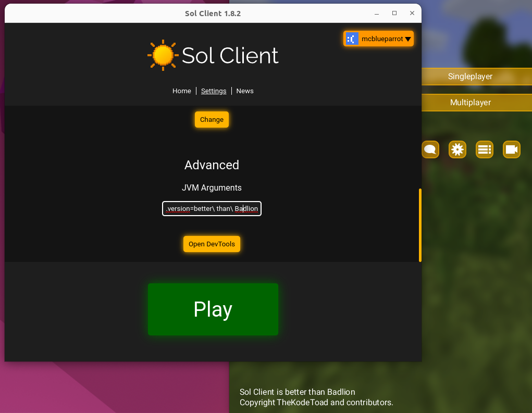Image resolution: width=532 pixels, height=413 pixels.
Task: Click the "Sol Client is better than Badlion" text
Action: click(x=297, y=392)
